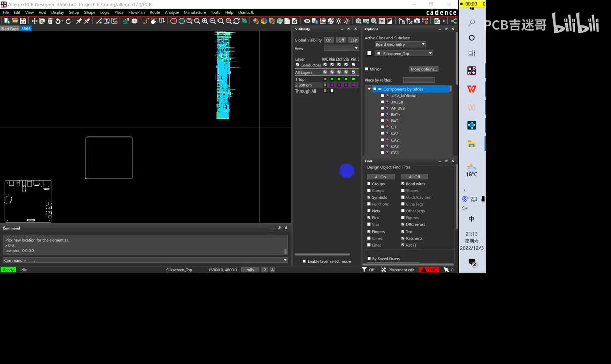This screenshot has width=611, height=364.
Task: Click the Grid toggle toolbar icon
Action: pyautogui.click(x=256, y=21)
